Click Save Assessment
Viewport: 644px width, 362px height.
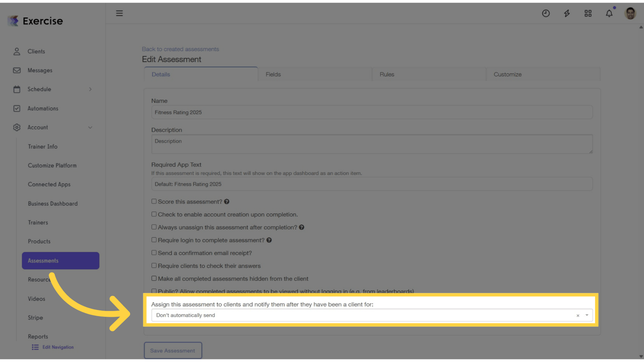(x=173, y=350)
